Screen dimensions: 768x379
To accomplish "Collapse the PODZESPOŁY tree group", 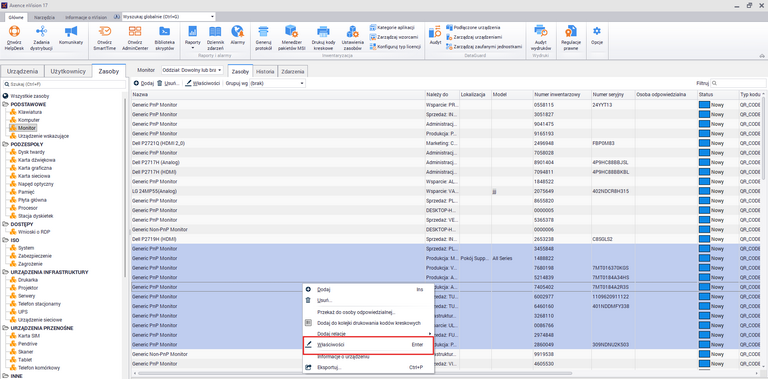I will coord(5,144).
